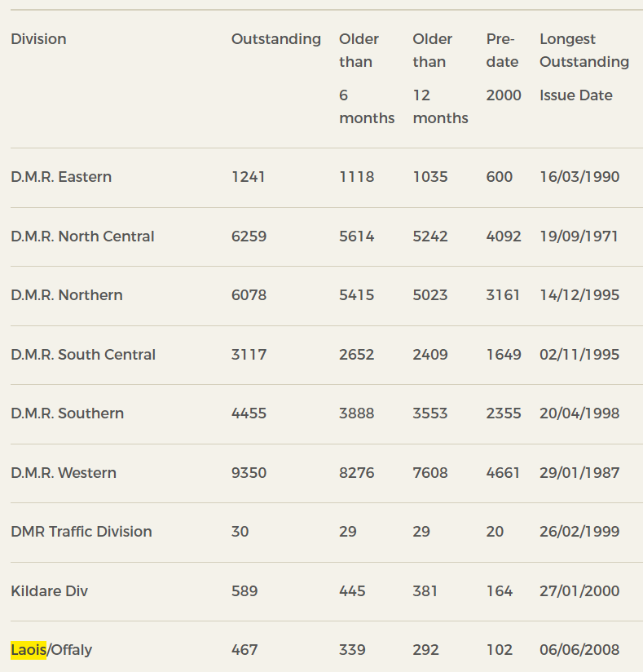The width and height of the screenshot is (643, 672).
Task: Select the D.M.R. North Central division cell
Action: [x=82, y=237]
